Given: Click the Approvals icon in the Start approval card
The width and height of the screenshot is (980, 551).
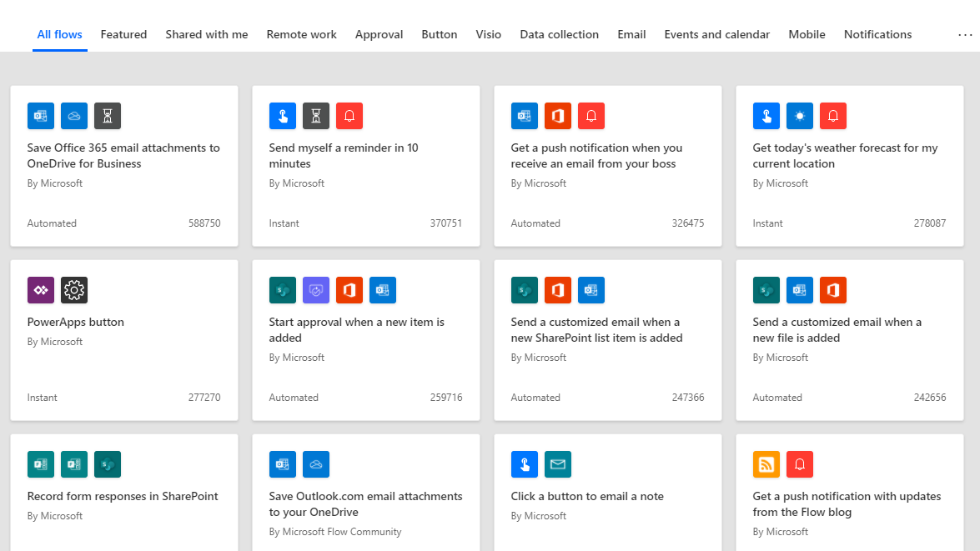Looking at the screenshot, I should point(316,290).
